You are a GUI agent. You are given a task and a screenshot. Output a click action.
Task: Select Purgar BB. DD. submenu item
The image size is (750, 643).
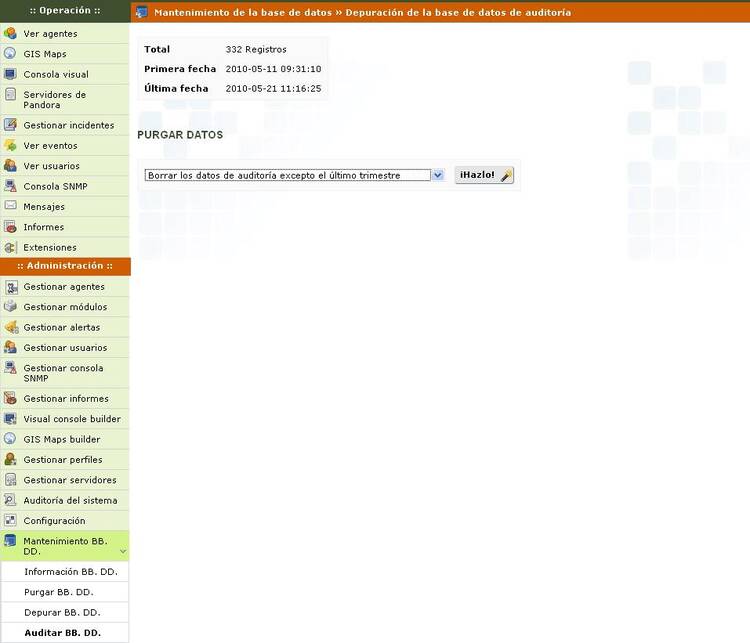58,592
